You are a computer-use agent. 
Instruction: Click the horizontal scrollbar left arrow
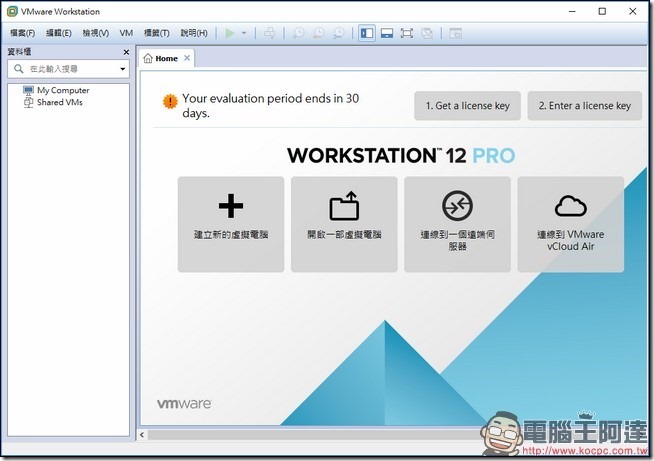click(x=142, y=435)
